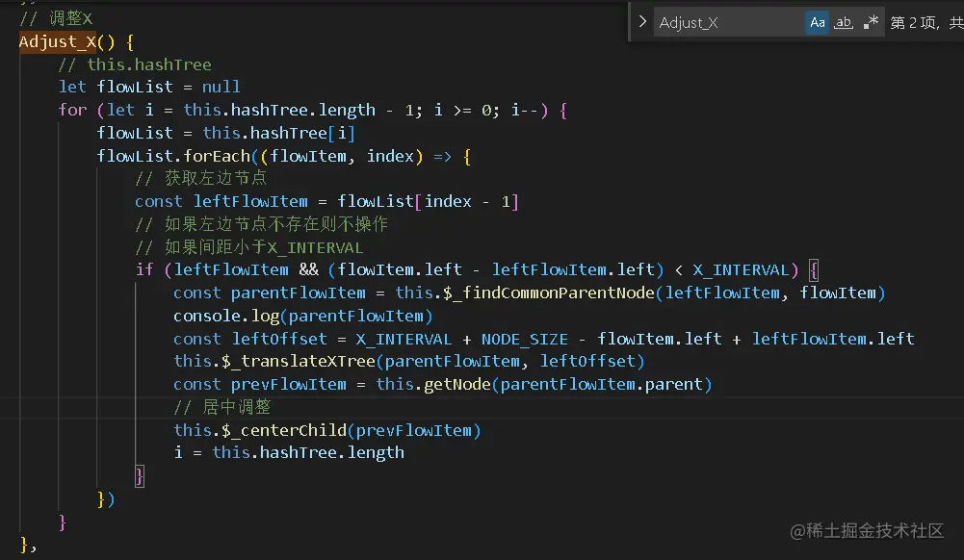Click the highlighted closing brace of if block
Screen dimensions: 964x560
click(140, 476)
